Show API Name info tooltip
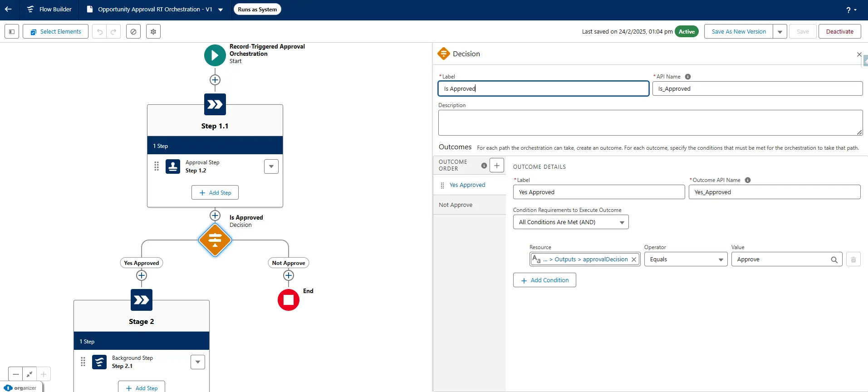 click(688, 77)
